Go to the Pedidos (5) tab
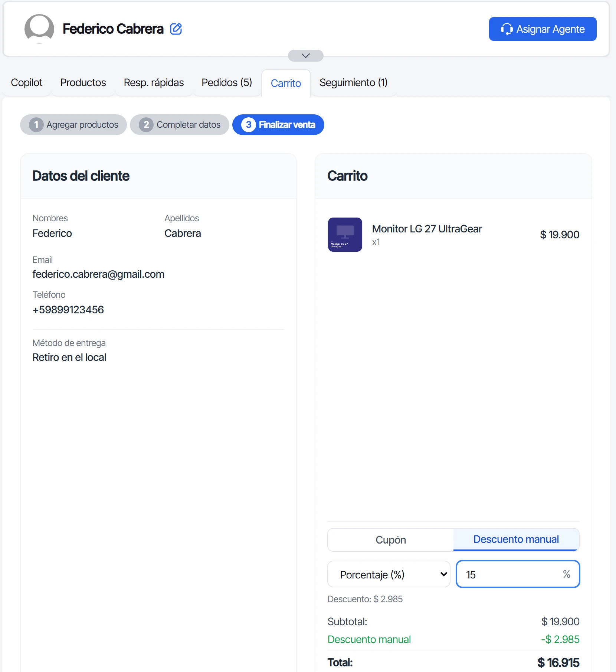Screen dimensions: 616x672 click(227, 82)
